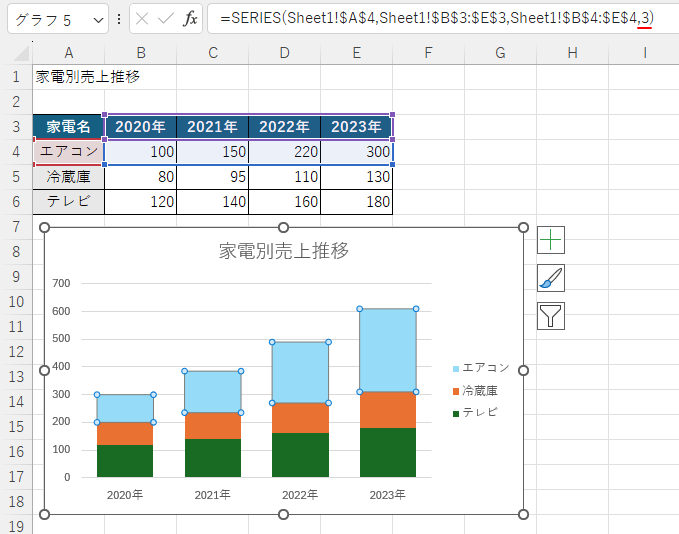Select cell with value 300
This screenshot has height=534, width=679.
pyautogui.click(x=356, y=152)
